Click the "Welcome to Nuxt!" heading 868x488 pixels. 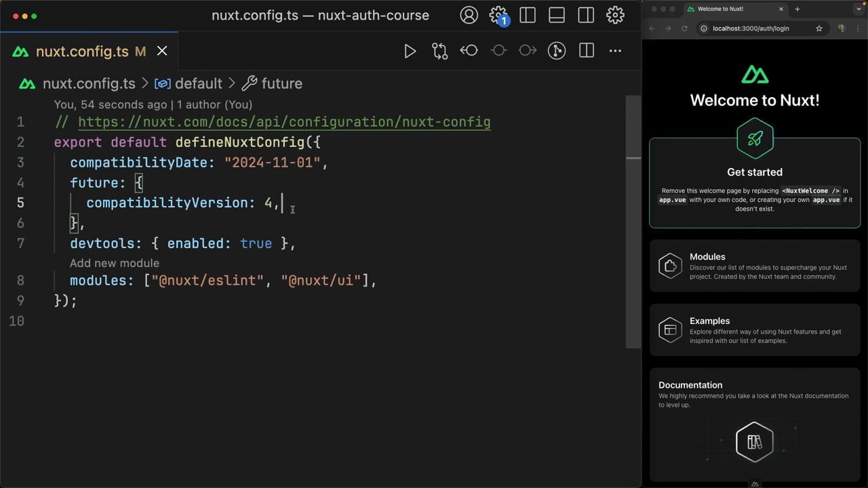click(755, 100)
